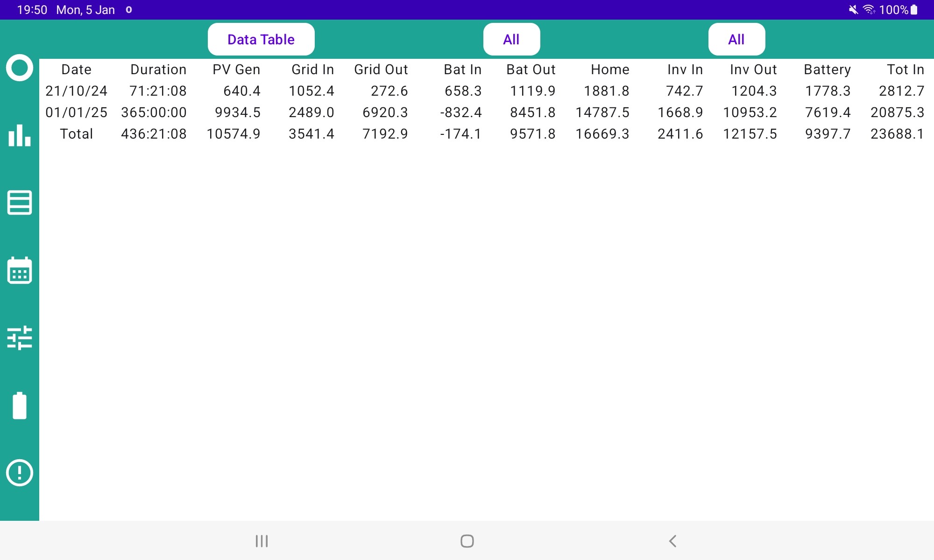Click Inv Out value 10953.2
This screenshot has width=934, height=560.
coord(750,112)
